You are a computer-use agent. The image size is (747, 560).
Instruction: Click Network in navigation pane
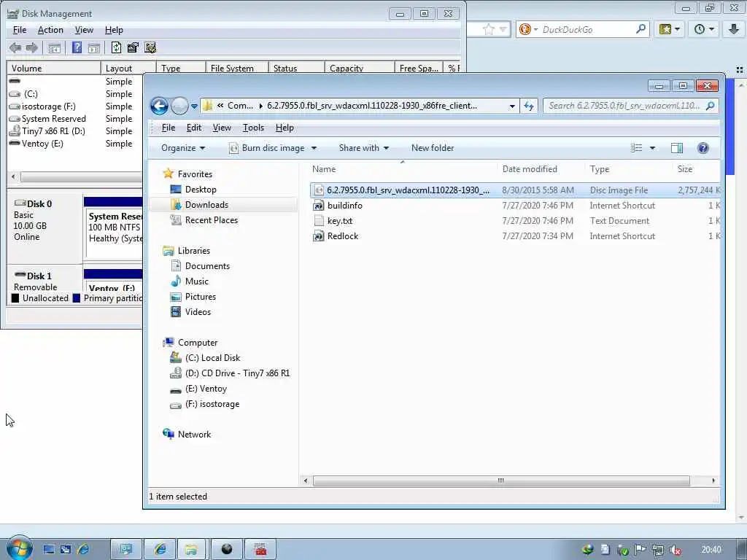click(x=194, y=435)
